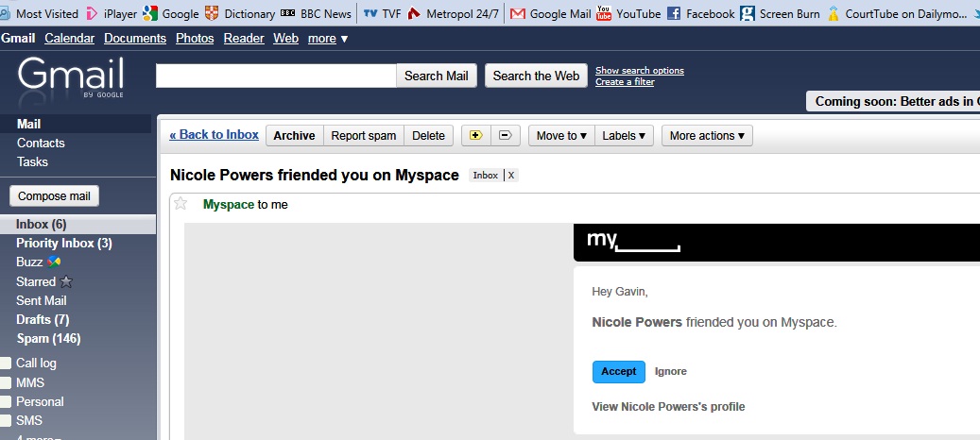This screenshot has width=980, height=440.
Task: Open Inbox (6) folder
Action: coord(42,224)
